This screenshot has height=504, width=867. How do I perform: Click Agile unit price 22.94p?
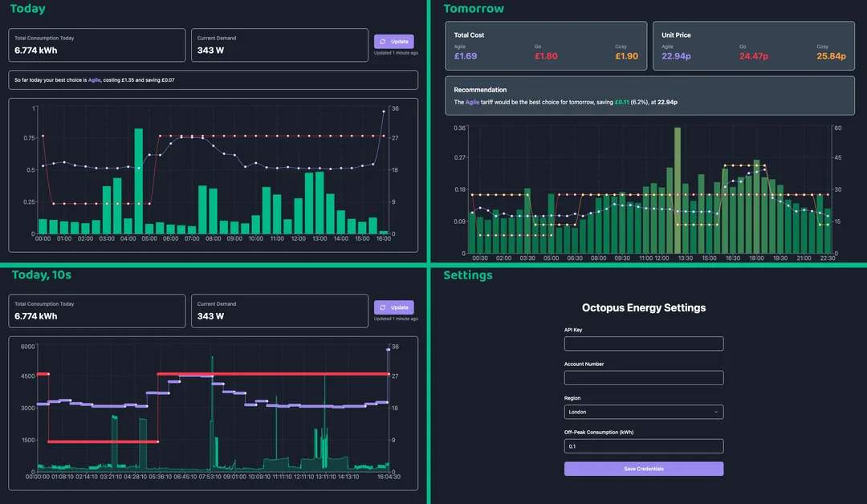tap(676, 56)
